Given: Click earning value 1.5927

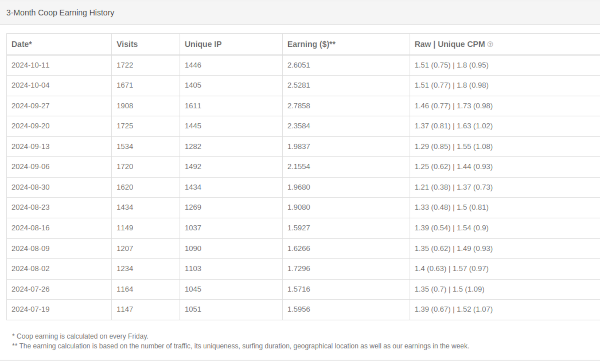Looking at the screenshot, I should coord(299,228).
